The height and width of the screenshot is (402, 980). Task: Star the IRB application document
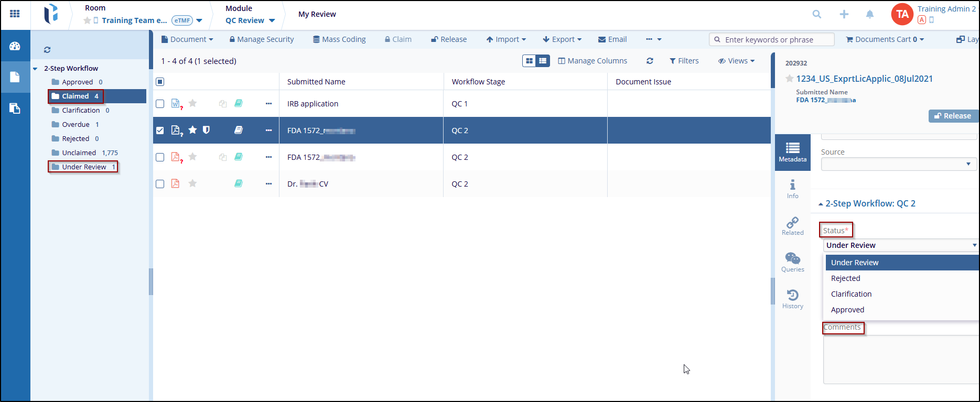click(192, 103)
